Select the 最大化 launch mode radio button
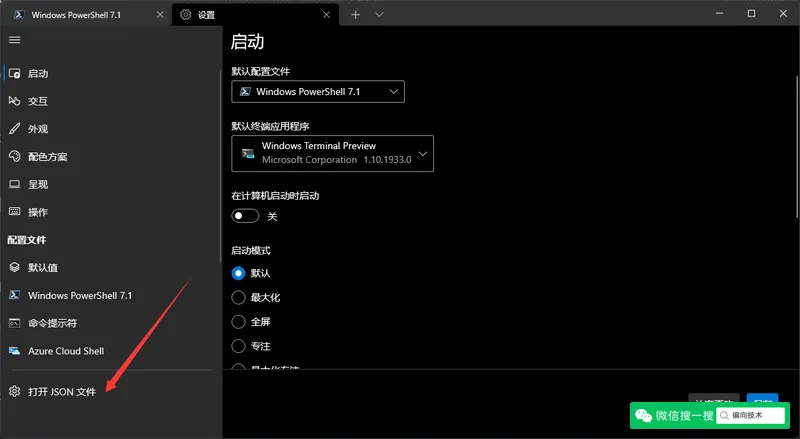This screenshot has height=439, width=800. 238,298
